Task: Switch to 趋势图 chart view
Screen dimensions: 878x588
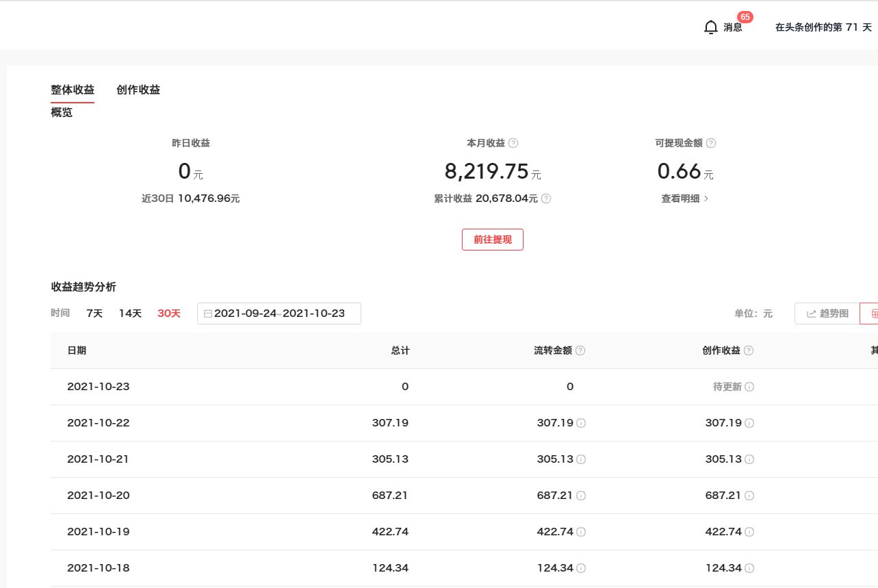Action: coord(827,314)
